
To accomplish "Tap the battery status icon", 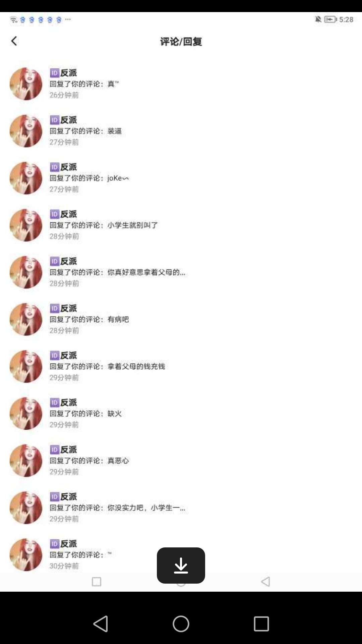I will pos(330,19).
